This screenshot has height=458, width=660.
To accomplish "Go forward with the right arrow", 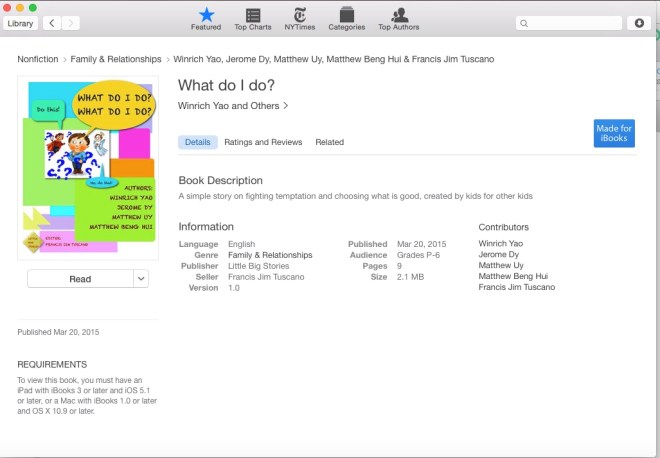I will click(72, 22).
